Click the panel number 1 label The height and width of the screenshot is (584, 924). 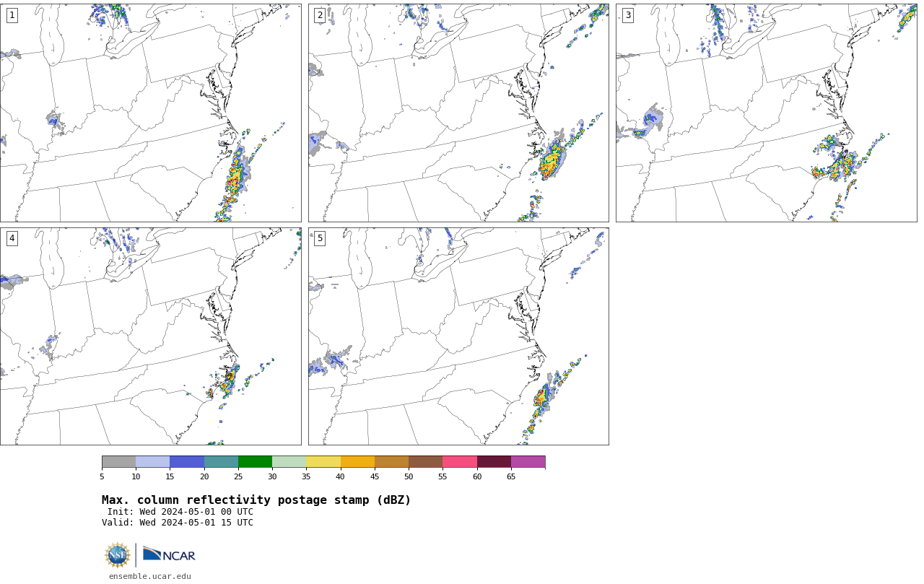tap(12, 15)
